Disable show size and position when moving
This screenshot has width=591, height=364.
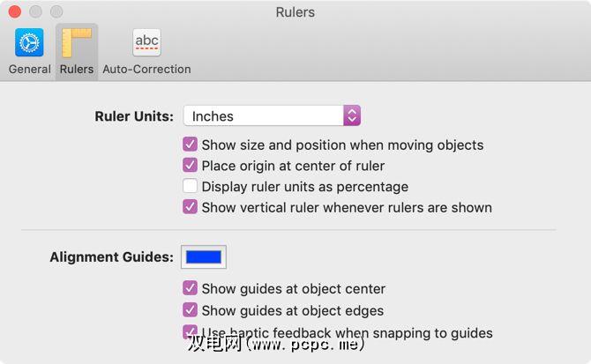tap(190, 145)
